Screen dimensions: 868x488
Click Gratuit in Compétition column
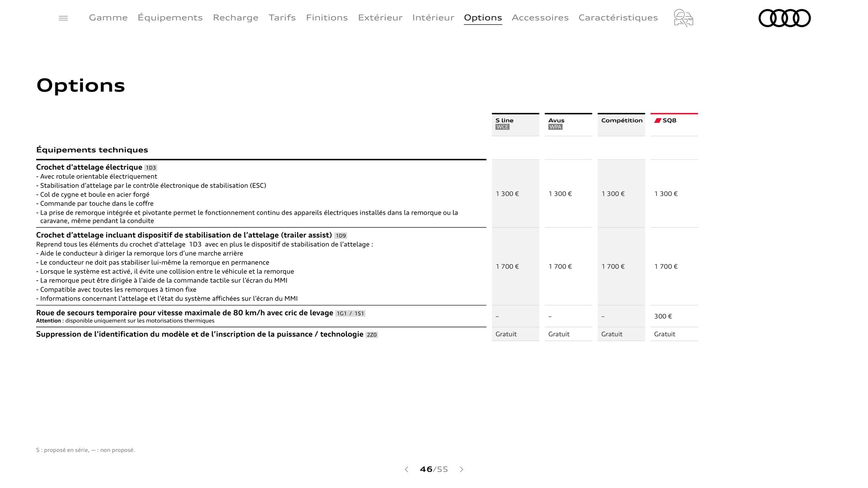click(612, 334)
